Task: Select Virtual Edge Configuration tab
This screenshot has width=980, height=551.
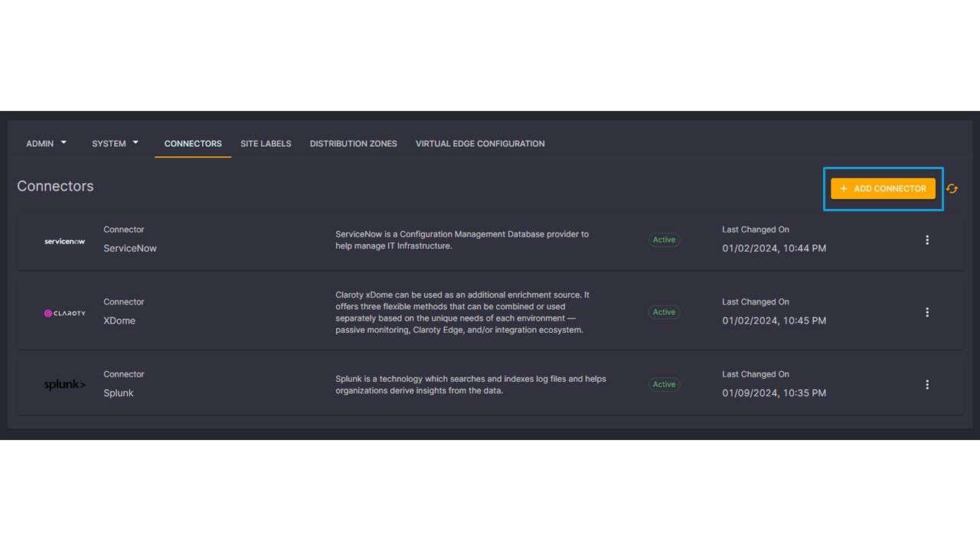Action: [x=480, y=143]
